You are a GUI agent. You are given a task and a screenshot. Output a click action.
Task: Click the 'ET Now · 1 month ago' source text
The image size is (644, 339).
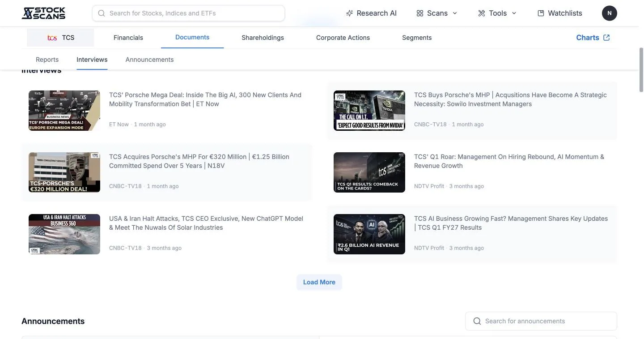coord(137,124)
